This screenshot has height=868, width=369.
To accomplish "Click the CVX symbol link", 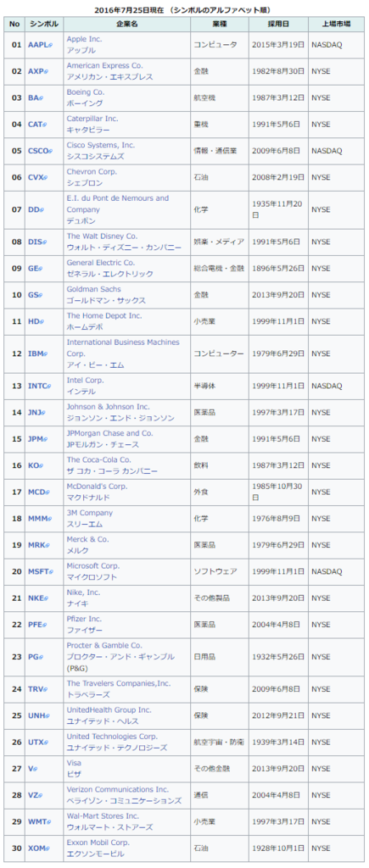I will [37, 178].
